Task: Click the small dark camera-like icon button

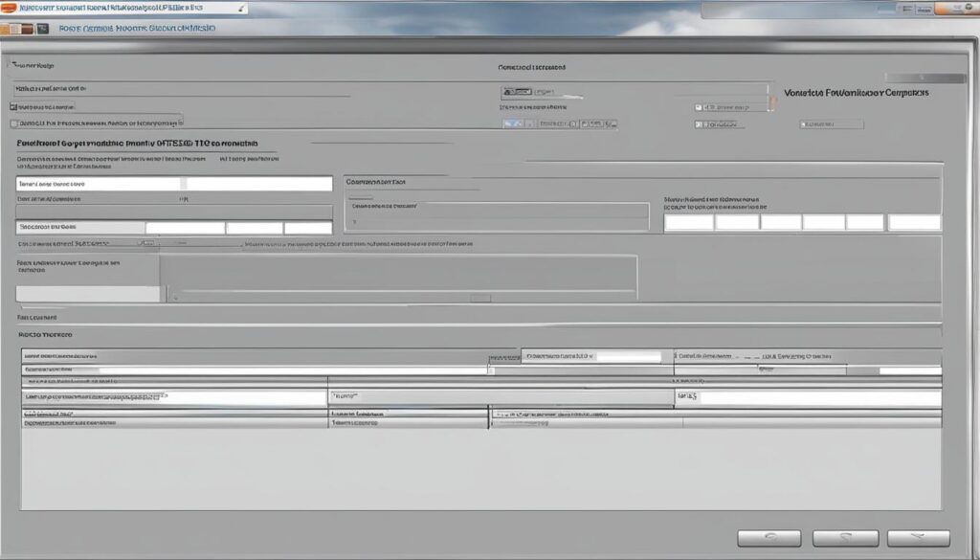Action: 518,92
